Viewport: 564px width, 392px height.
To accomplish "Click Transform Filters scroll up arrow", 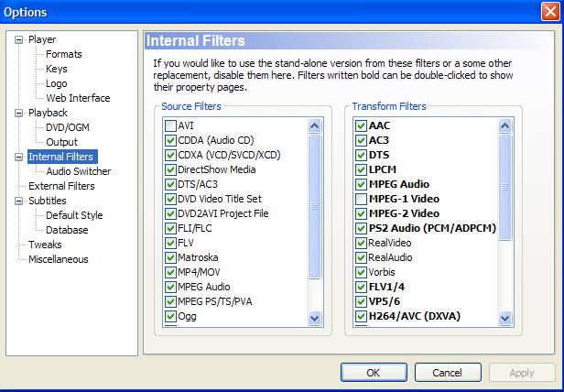I will pos(504,126).
